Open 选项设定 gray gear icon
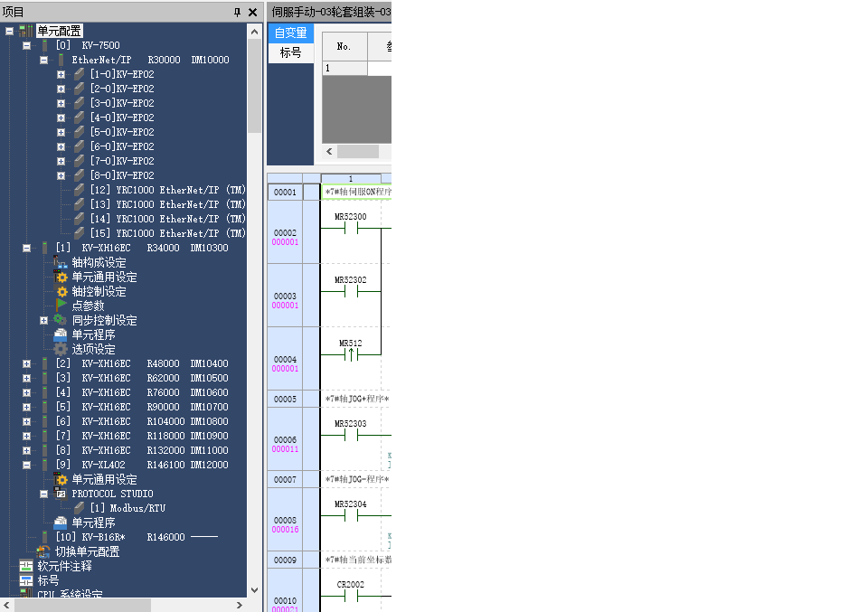 [x=61, y=349]
